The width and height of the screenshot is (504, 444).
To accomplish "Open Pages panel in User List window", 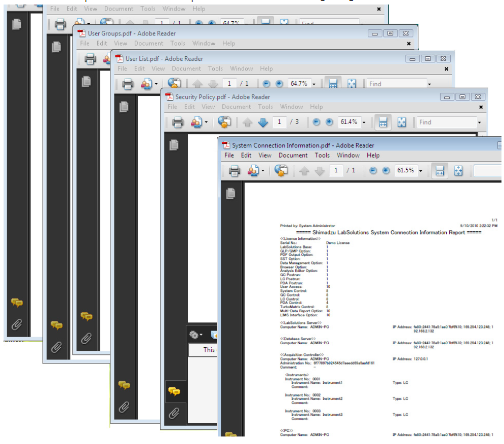I will point(124,107).
